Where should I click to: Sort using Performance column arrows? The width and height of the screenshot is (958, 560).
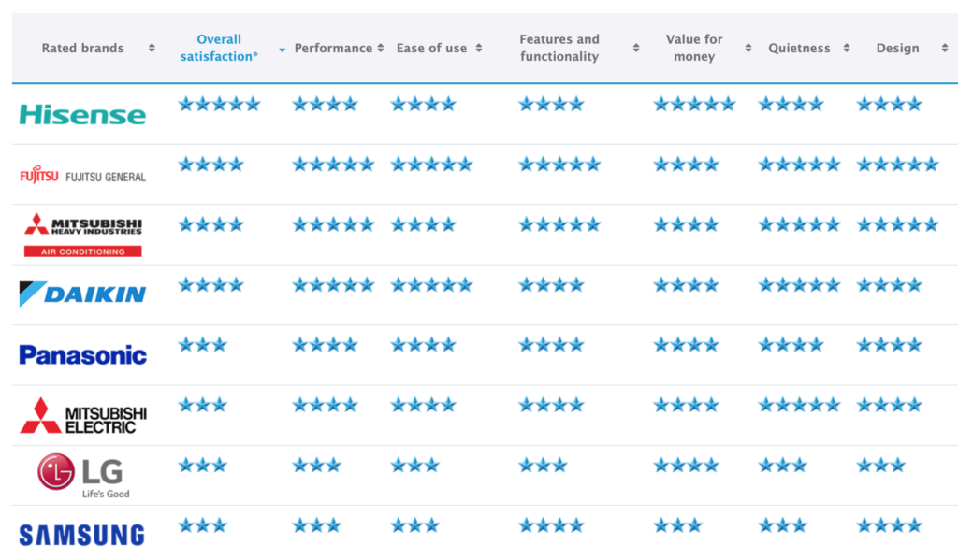(x=381, y=49)
